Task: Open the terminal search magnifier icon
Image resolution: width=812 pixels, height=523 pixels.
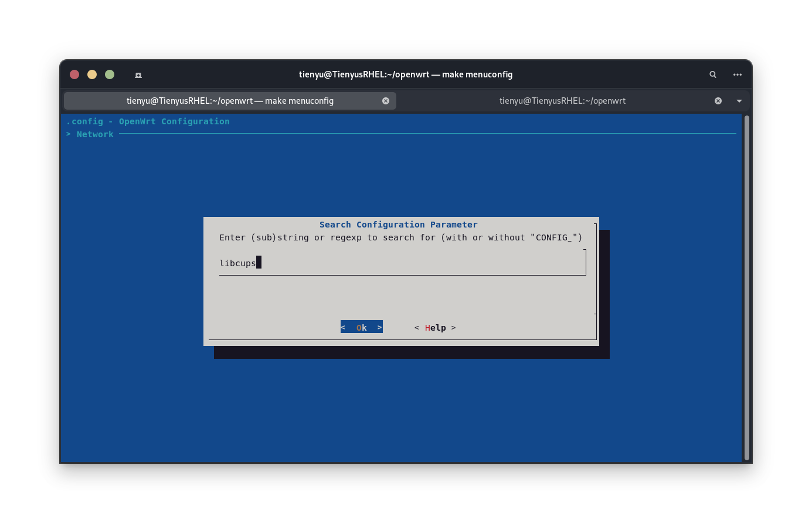Action: tap(713, 74)
